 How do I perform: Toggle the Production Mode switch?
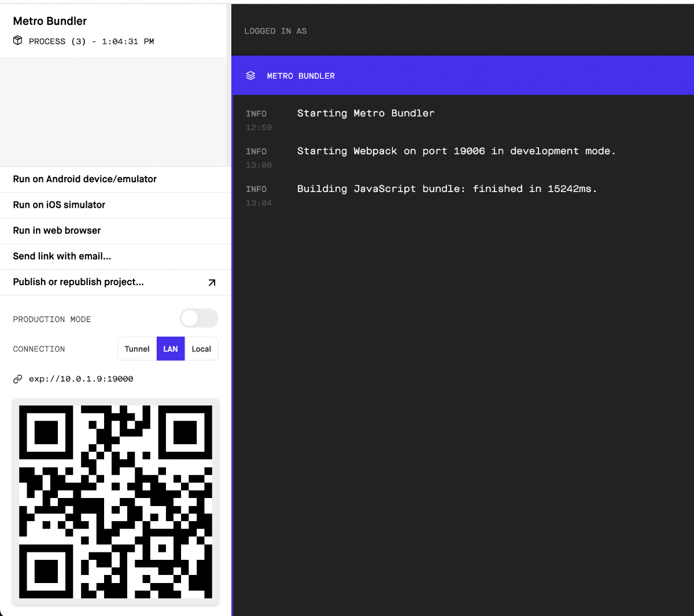tap(199, 318)
